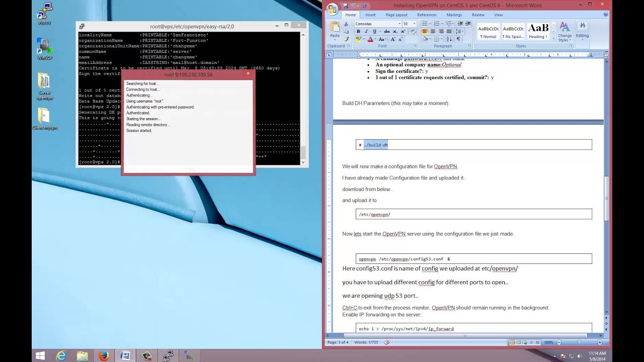This screenshot has width=644, height=362.
Task: Show paragraph marks with the pilcrow button
Action: (x=458, y=39)
